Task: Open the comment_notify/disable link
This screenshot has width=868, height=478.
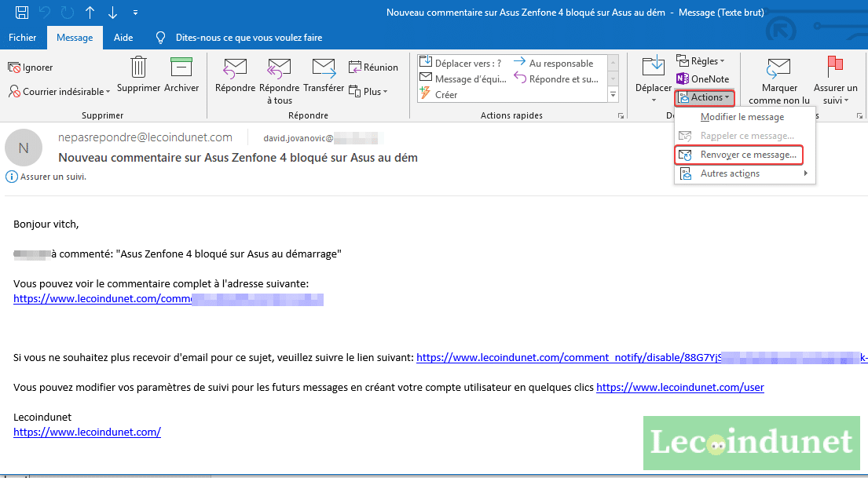Action: [642, 358]
